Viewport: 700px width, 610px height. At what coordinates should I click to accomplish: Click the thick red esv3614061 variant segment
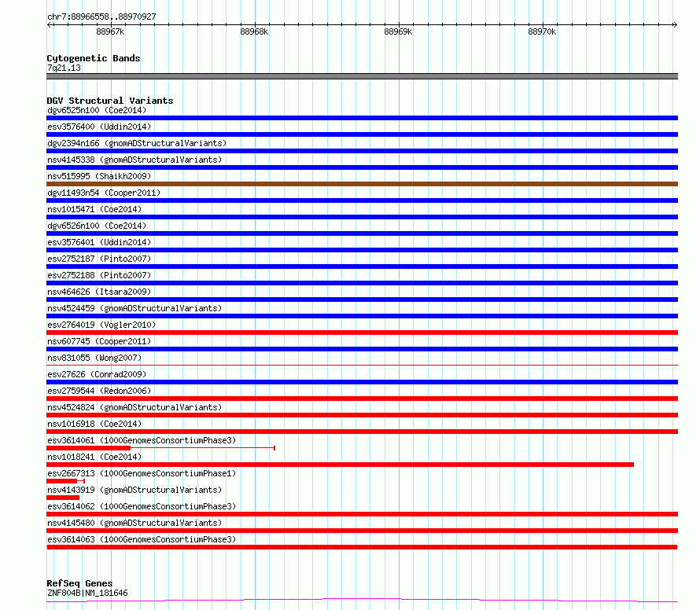(x=88, y=448)
